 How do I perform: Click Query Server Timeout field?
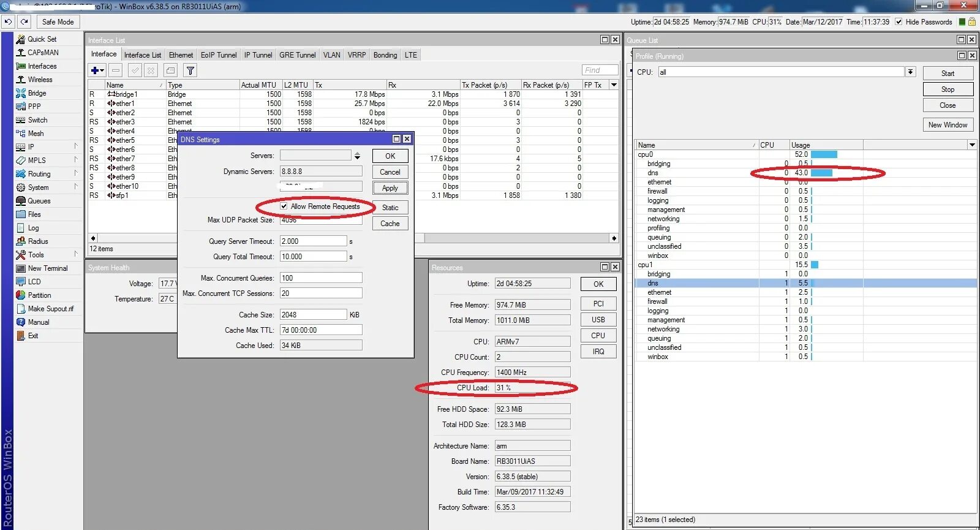[314, 241]
